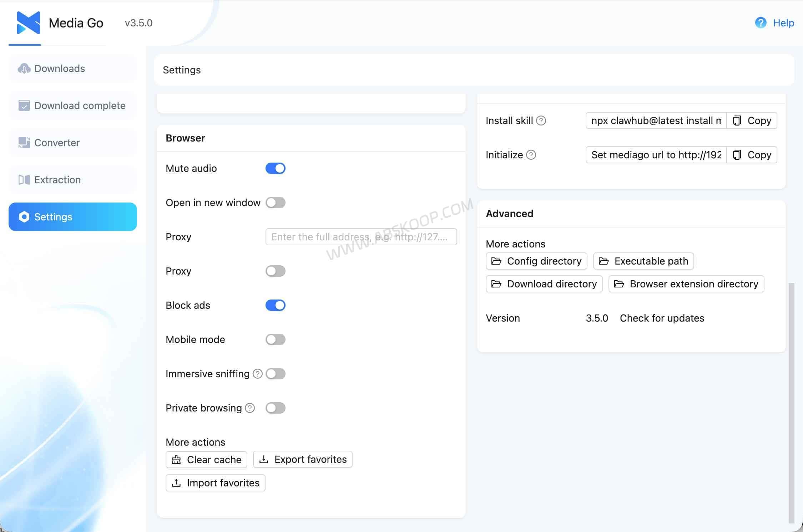This screenshot has height=532, width=803.
Task: Click the Clear cache button
Action: 206,459
